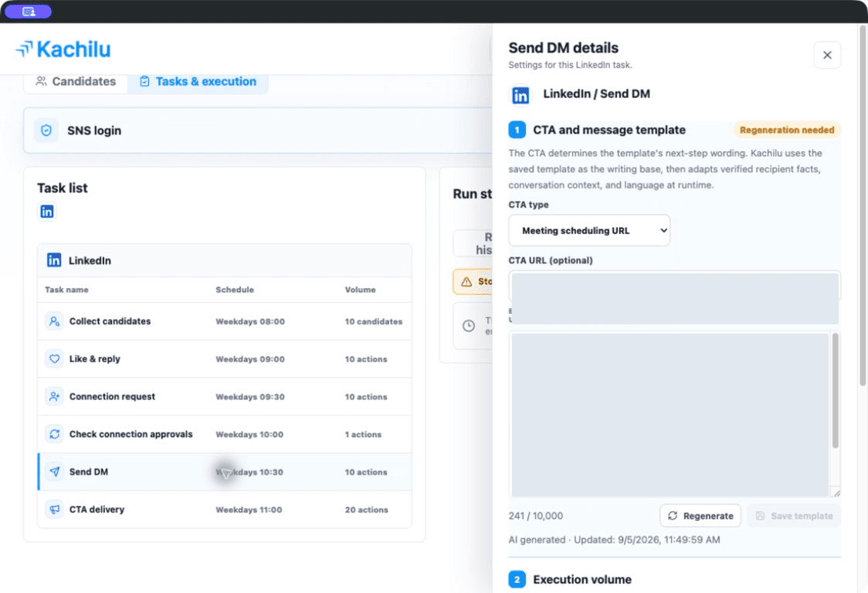
Task: Open the SNS login section
Action: [257, 130]
